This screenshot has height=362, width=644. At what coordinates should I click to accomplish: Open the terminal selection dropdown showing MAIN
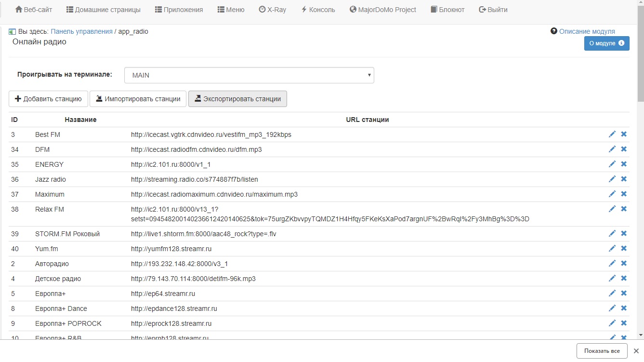[249, 75]
